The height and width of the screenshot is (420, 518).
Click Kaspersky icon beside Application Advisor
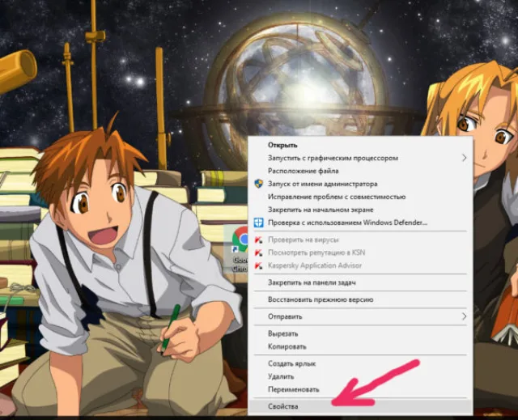[x=259, y=265]
